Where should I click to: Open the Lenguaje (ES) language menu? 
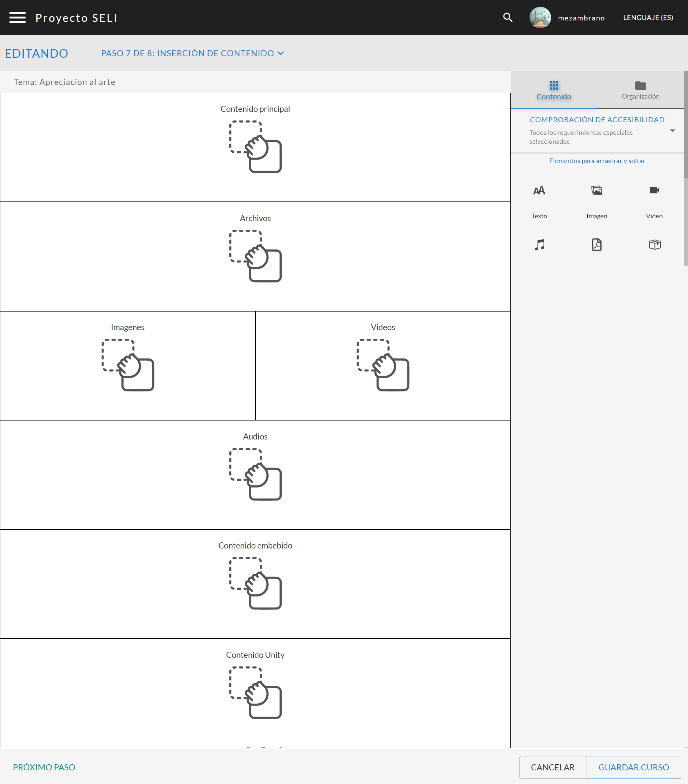coord(648,18)
